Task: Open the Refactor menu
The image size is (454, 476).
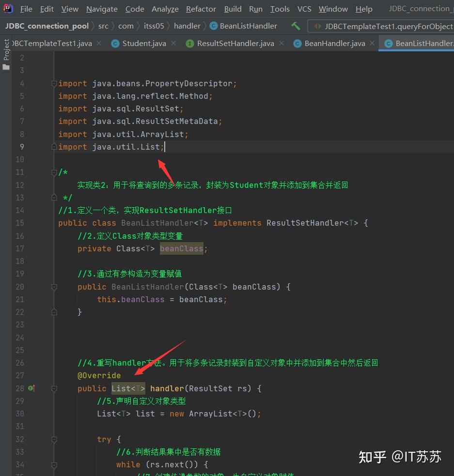Action: coord(201,9)
